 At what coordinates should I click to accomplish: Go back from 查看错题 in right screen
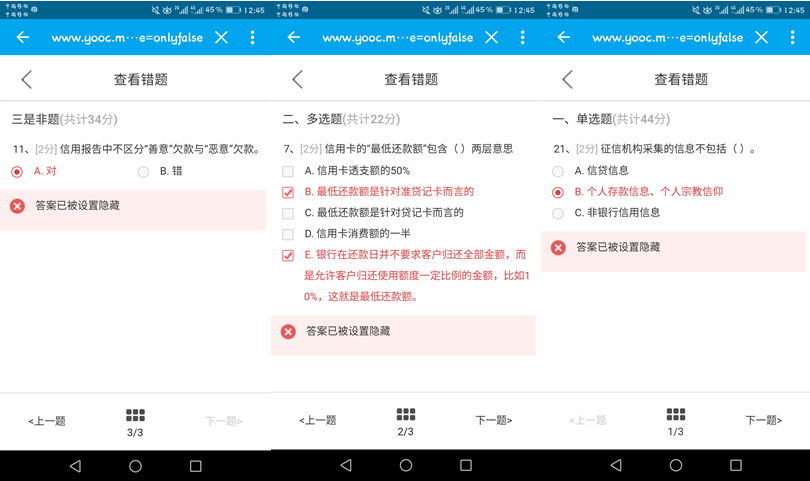tap(567, 80)
